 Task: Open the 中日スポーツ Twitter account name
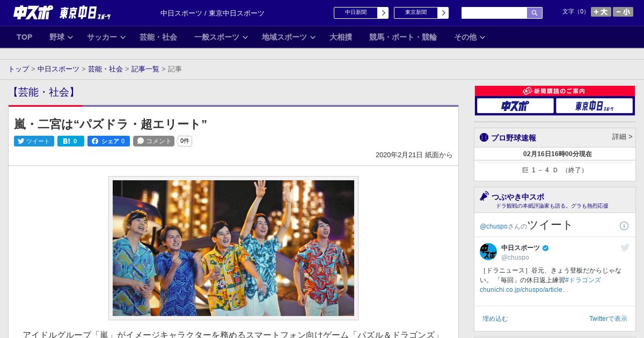click(521, 248)
